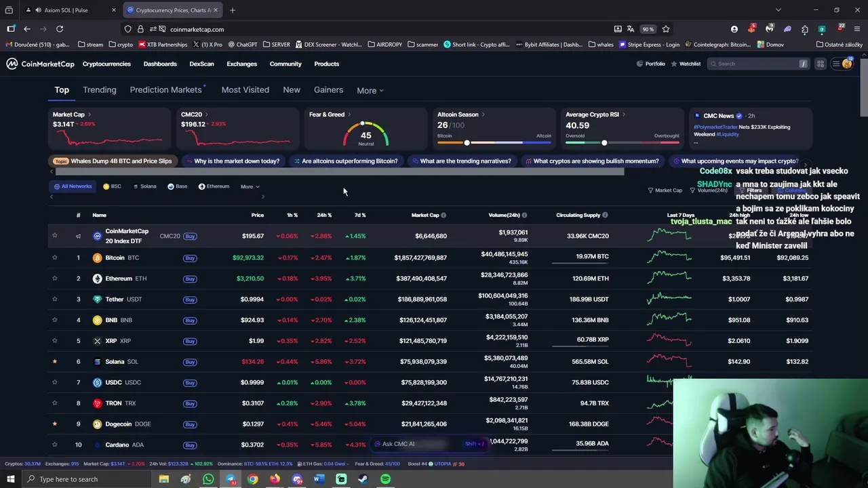Expand Altcoin Season card chevron
868x488 pixels.
point(484,115)
